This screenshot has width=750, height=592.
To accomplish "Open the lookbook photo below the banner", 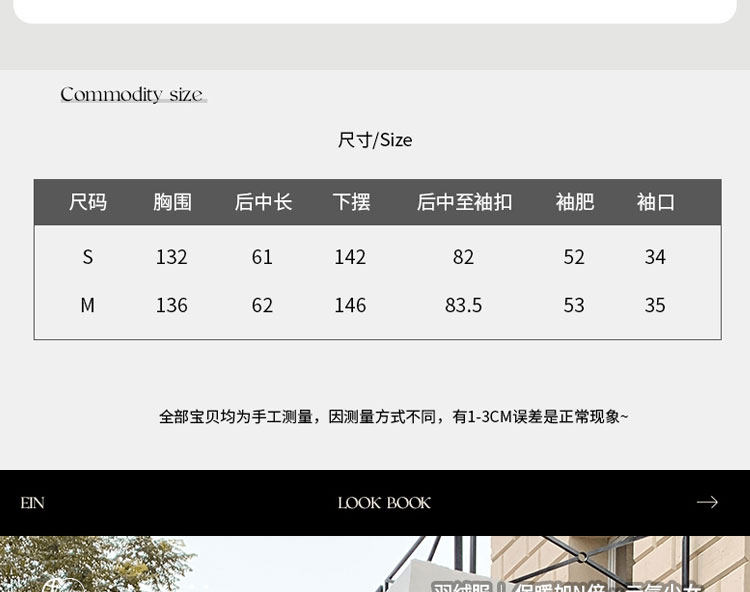I will coord(375,565).
